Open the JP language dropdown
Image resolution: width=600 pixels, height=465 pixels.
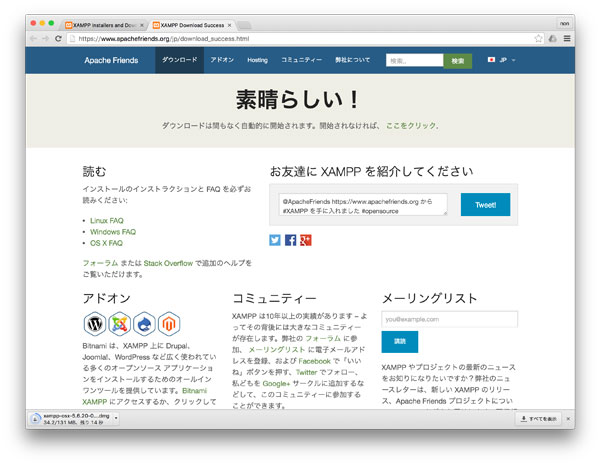[x=502, y=60]
